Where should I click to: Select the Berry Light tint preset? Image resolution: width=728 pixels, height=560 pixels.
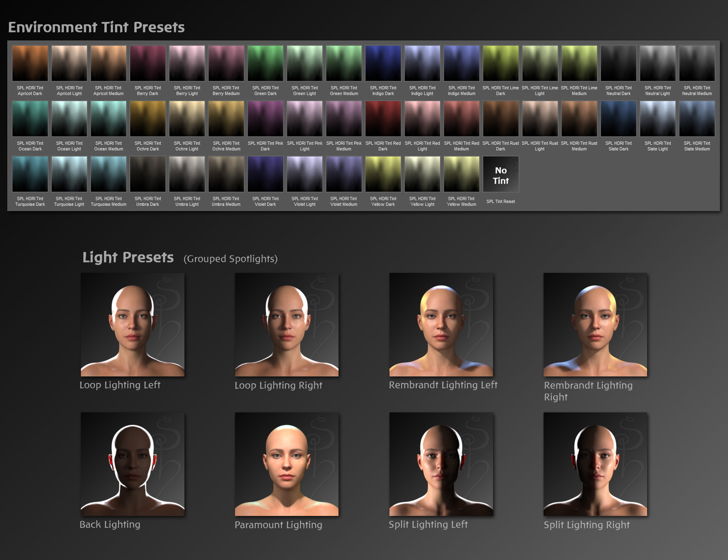pyautogui.click(x=186, y=63)
